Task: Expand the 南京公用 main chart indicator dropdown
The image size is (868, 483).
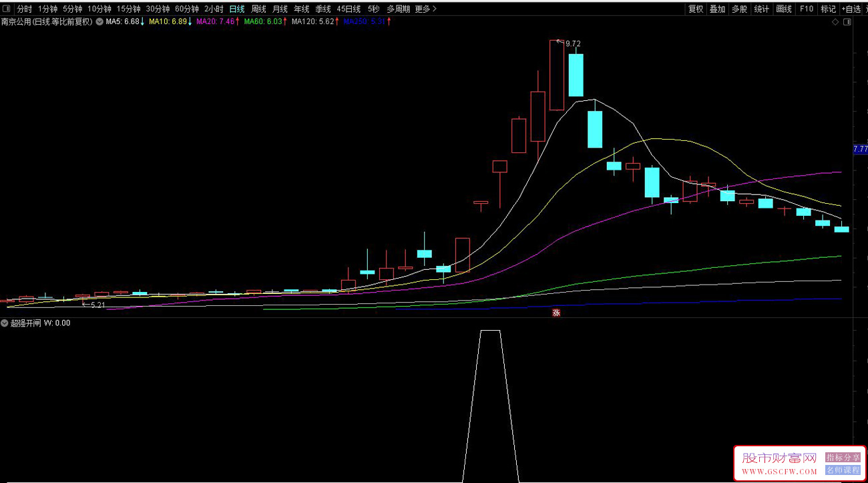Action: tap(99, 22)
